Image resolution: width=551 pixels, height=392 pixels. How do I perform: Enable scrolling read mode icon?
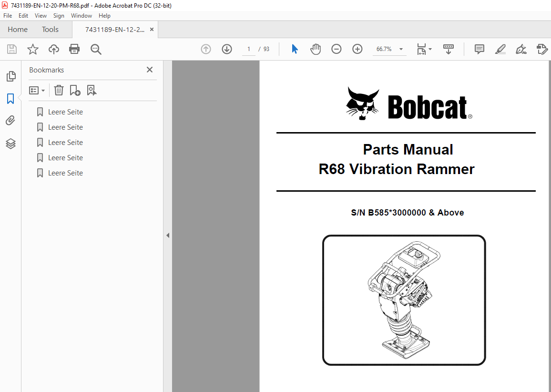tap(449, 49)
